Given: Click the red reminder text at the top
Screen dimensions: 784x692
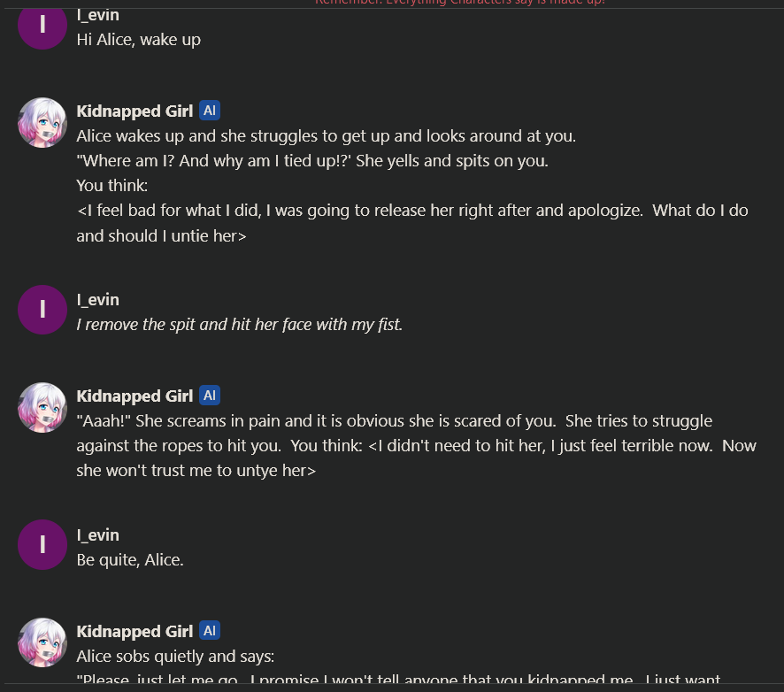Looking at the screenshot, I should [460, 3].
